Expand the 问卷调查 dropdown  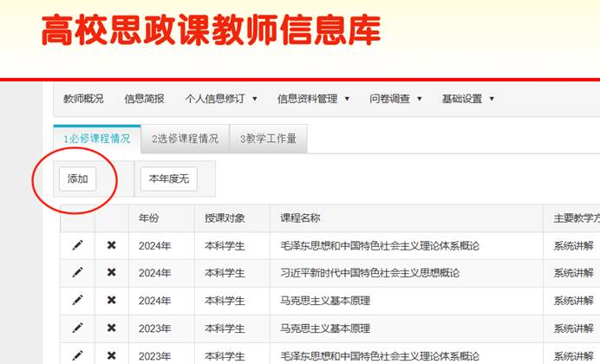[x=395, y=99]
